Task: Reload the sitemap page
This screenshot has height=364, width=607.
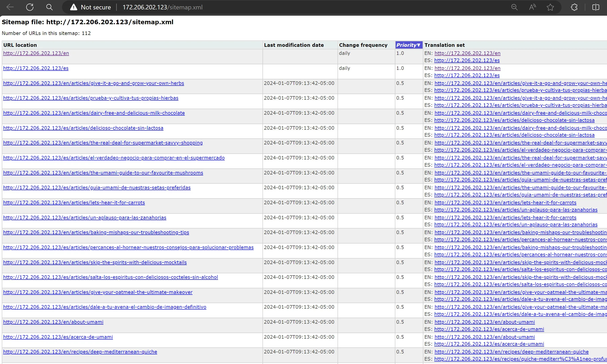Action: tap(30, 7)
